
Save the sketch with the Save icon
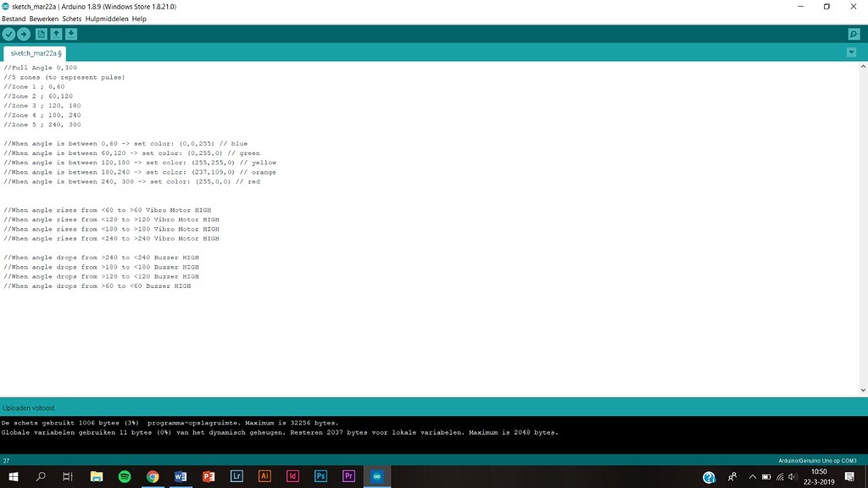tap(71, 34)
